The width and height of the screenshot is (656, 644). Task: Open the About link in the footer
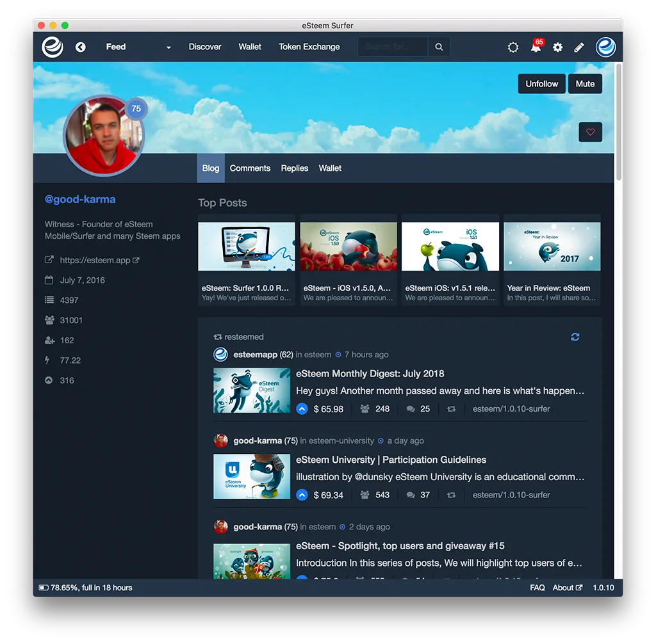(x=568, y=588)
